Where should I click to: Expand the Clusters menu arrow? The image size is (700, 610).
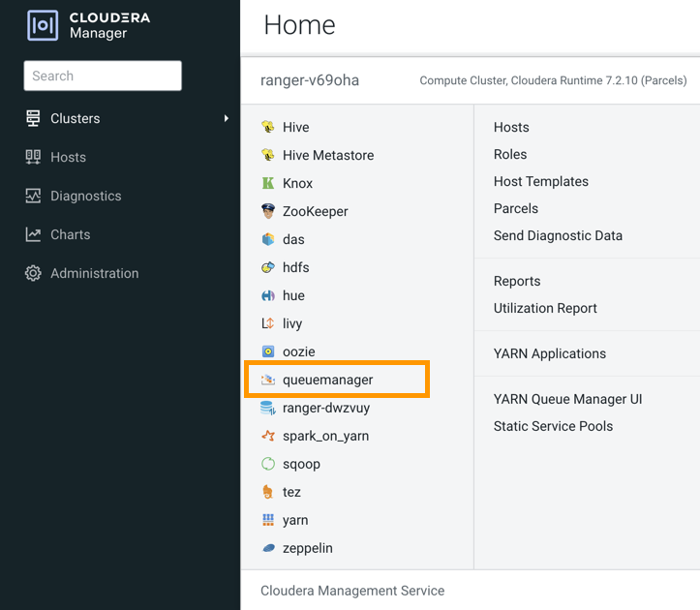click(x=226, y=118)
